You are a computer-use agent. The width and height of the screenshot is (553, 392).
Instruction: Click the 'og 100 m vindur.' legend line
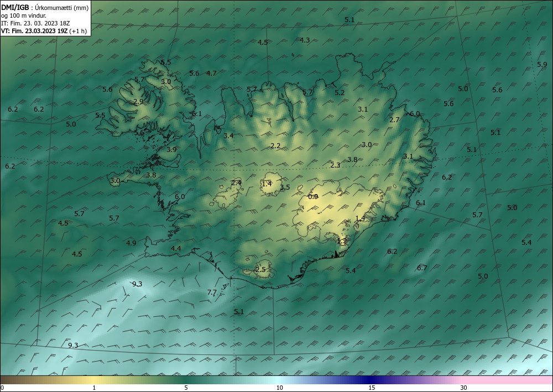click(x=24, y=15)
